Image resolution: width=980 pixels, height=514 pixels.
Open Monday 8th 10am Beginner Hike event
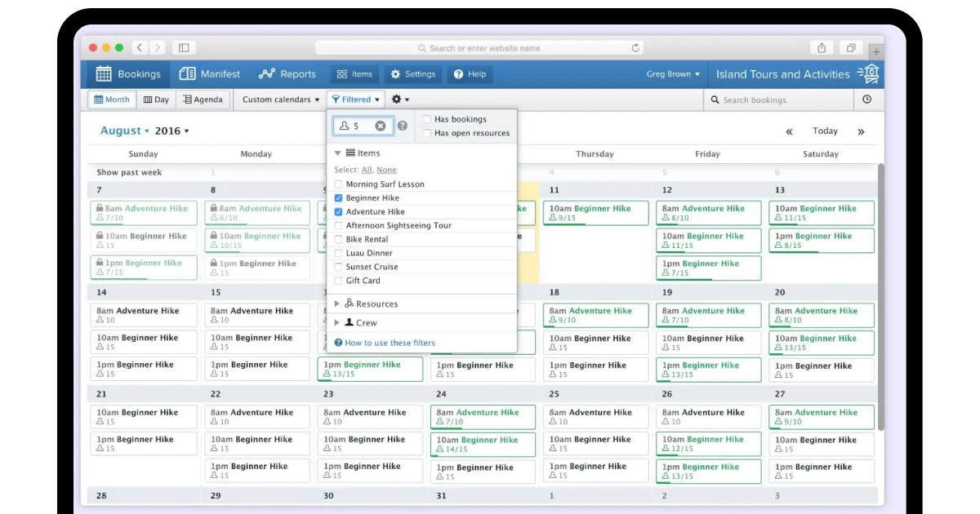coord(256,241)
